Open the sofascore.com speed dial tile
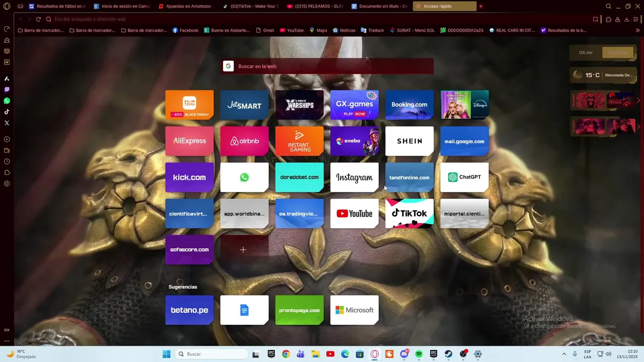This screenshot has height=362, width=644. [189, 250]
